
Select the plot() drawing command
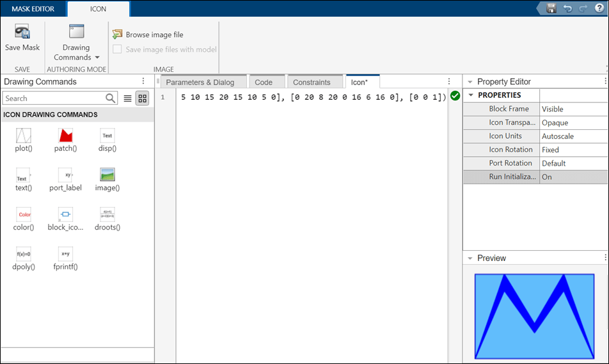[x=24, y=136]
